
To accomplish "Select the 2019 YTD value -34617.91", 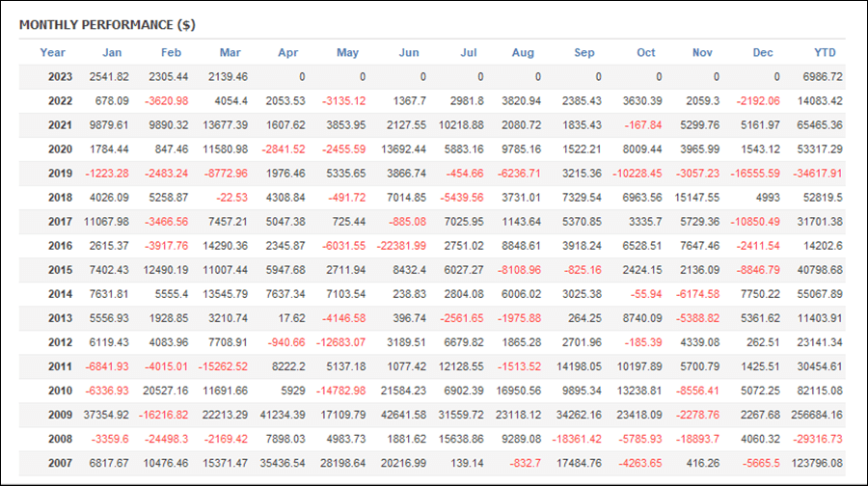I will pyautogui.click(x=818, y=174).
